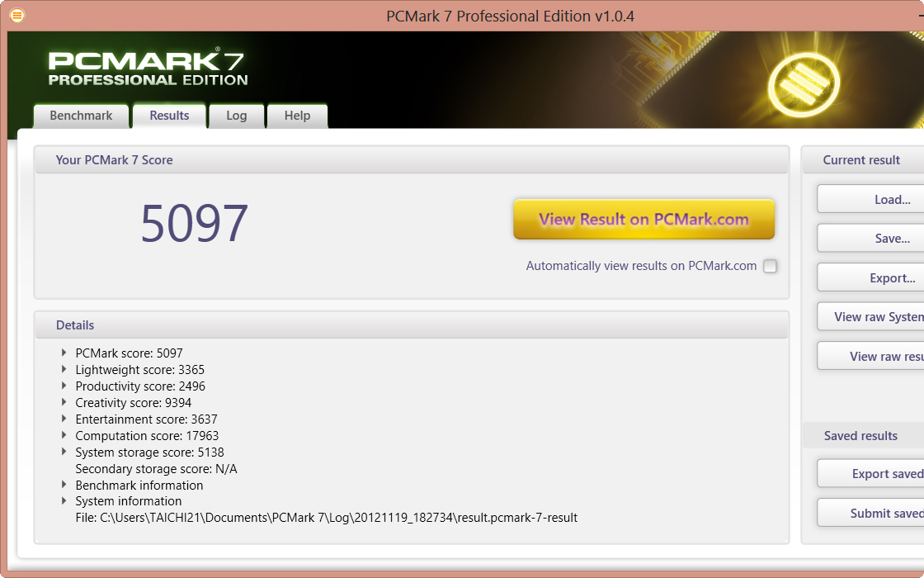This screenshot has height=578, width=924.
Task: Expand the Productivity score row
Action: 64,386
